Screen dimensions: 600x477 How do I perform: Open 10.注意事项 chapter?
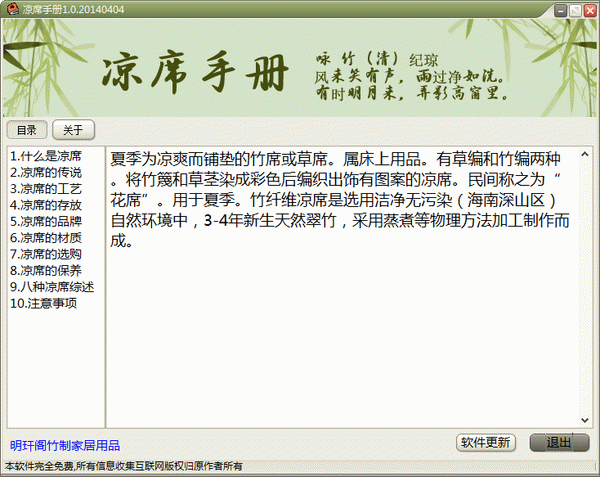43,303
